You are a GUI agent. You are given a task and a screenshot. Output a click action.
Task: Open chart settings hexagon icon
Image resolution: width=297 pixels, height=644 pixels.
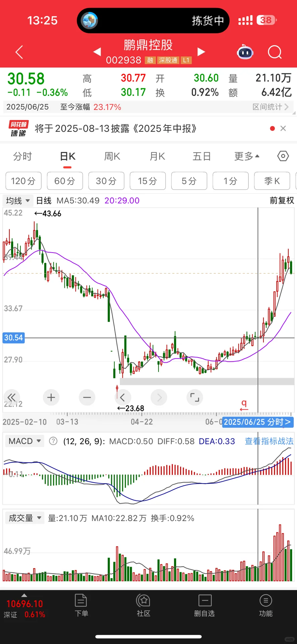[283, 156]
